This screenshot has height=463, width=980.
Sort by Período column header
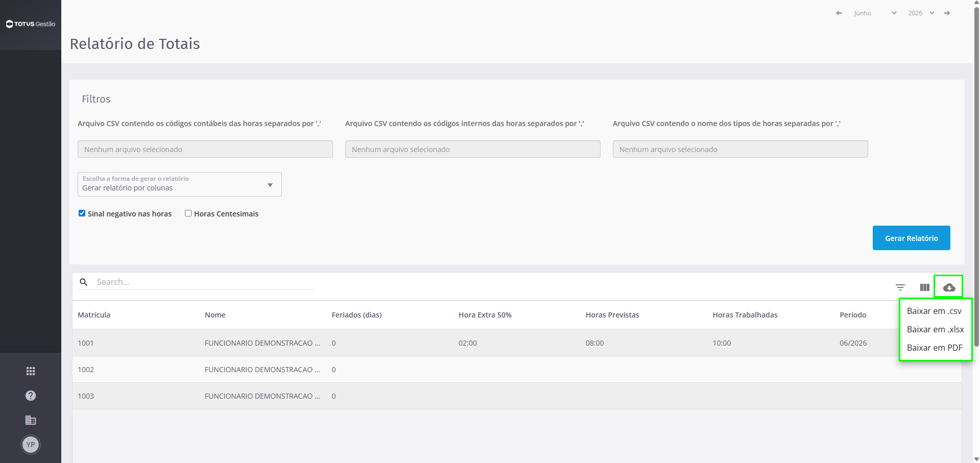pyautogui.click(x=853, y=315)
